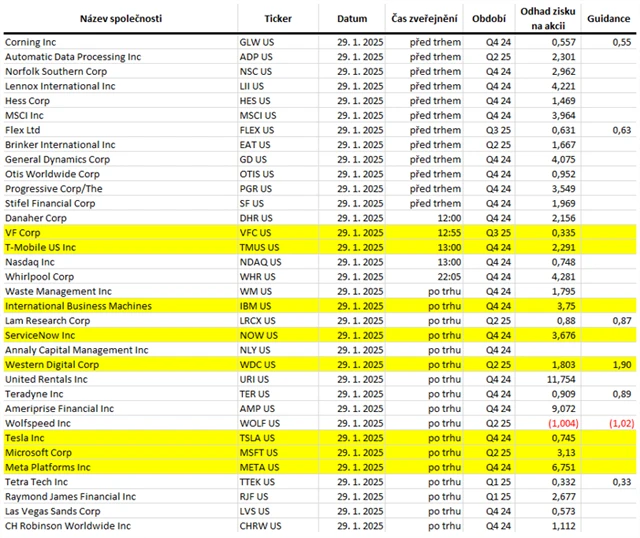Click the 'Datum' column header

(x=352, y=19)
